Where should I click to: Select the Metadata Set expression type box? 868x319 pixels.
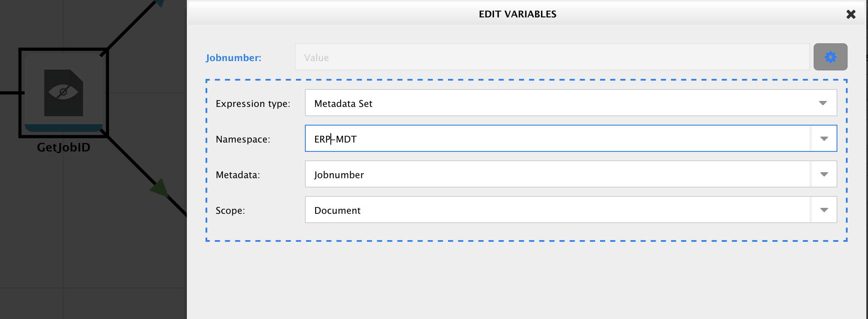tap(571, 103)
